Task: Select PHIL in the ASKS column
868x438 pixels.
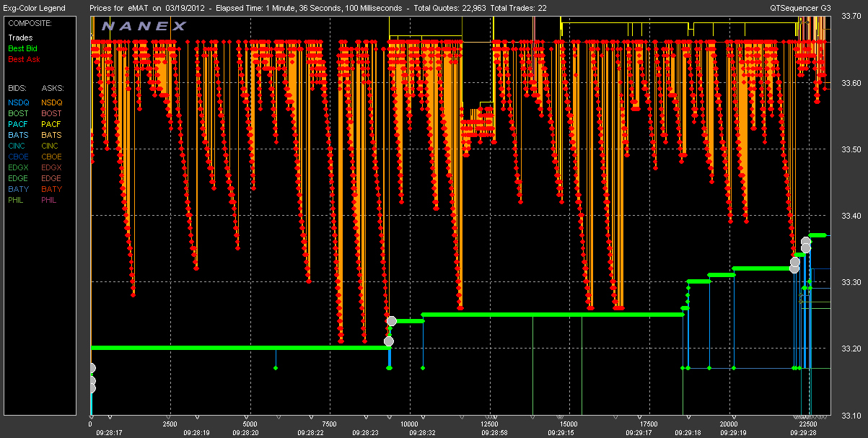Action: (x=51, y=200)
